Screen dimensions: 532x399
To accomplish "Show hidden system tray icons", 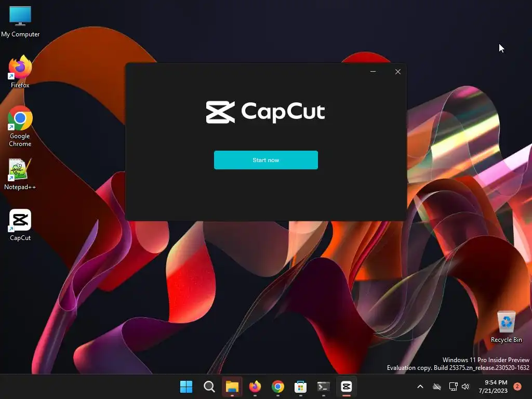I will pos(420,387).
